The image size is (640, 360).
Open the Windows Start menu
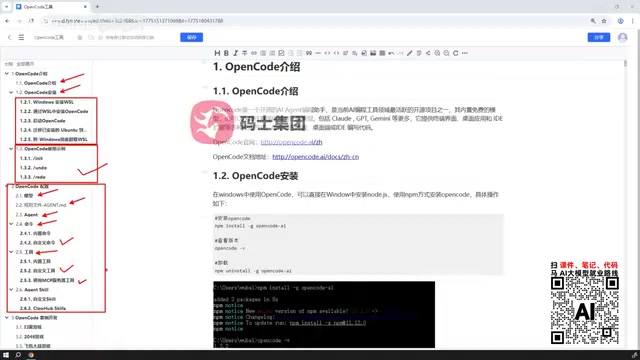coord(6,355)
